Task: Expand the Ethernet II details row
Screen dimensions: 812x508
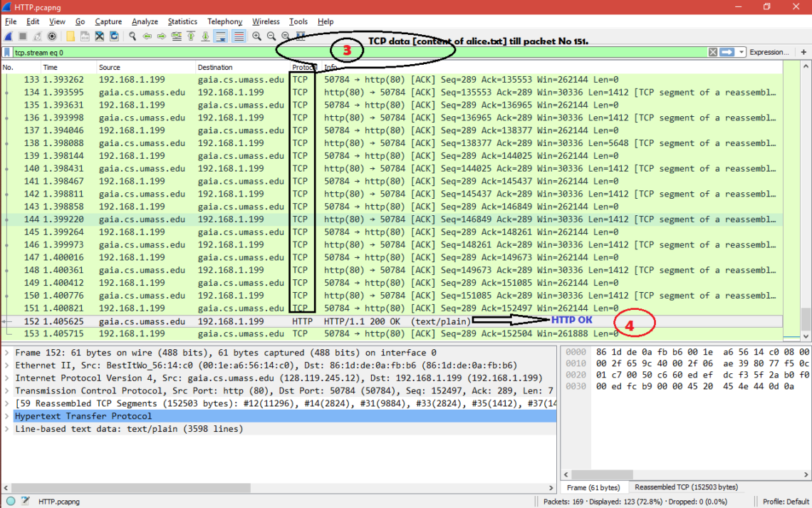Action: coord(7,366)
